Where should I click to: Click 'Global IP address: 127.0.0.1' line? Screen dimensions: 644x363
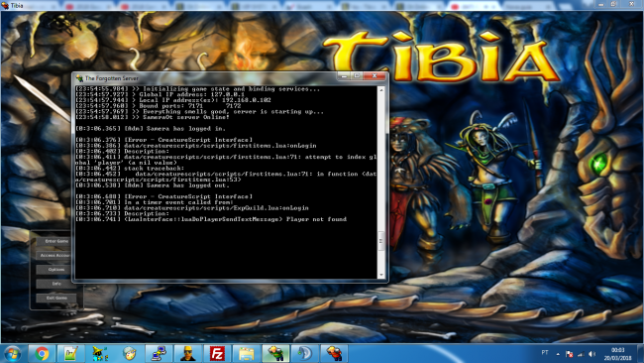point(160,94)
